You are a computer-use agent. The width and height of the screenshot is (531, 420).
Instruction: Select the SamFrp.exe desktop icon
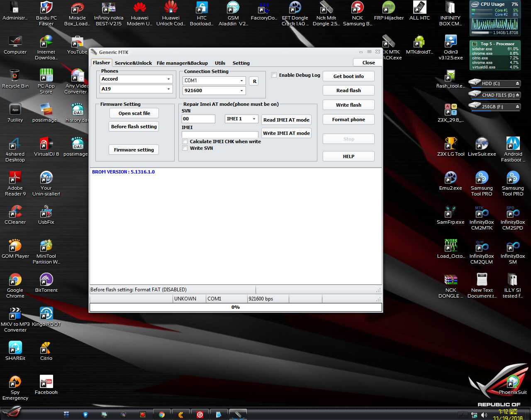point(451,215)
